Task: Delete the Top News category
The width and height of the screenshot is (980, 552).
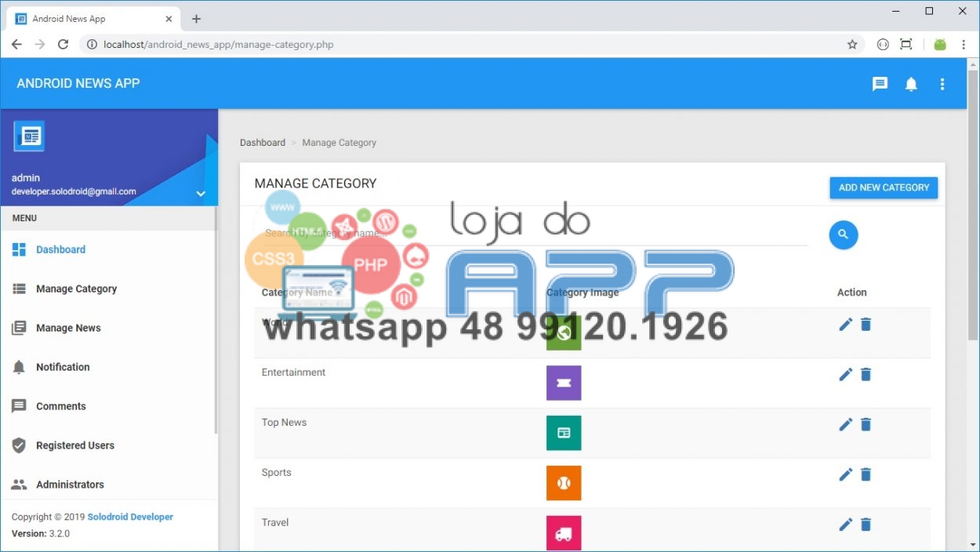Action: pos(866,424)
